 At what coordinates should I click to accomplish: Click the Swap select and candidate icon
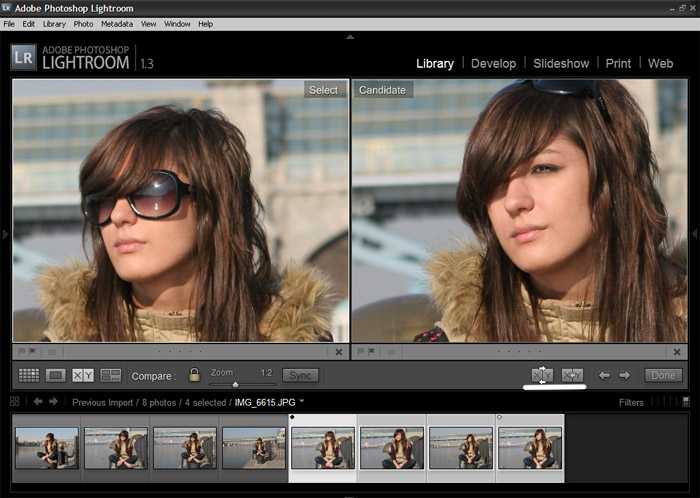542,375
